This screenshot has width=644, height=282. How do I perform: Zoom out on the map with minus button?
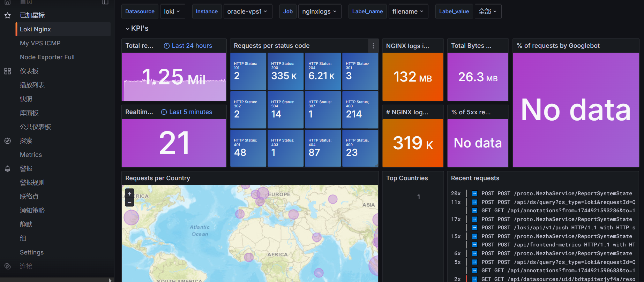[x=129, y=202]
